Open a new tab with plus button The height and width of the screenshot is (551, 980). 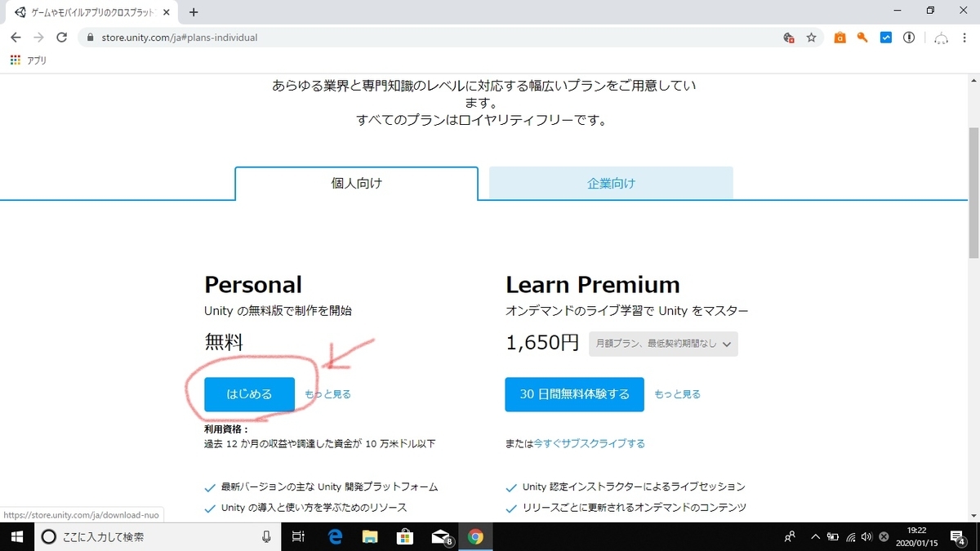tap(194, 12)
